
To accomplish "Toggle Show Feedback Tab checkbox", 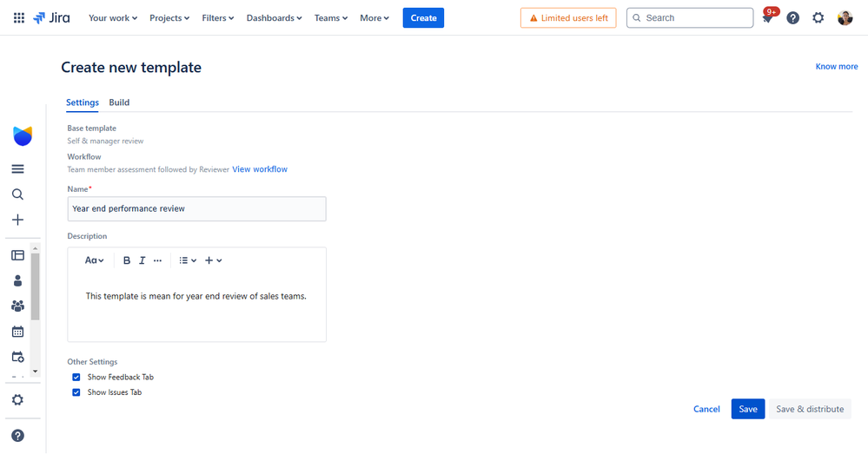I will (76, 377).
